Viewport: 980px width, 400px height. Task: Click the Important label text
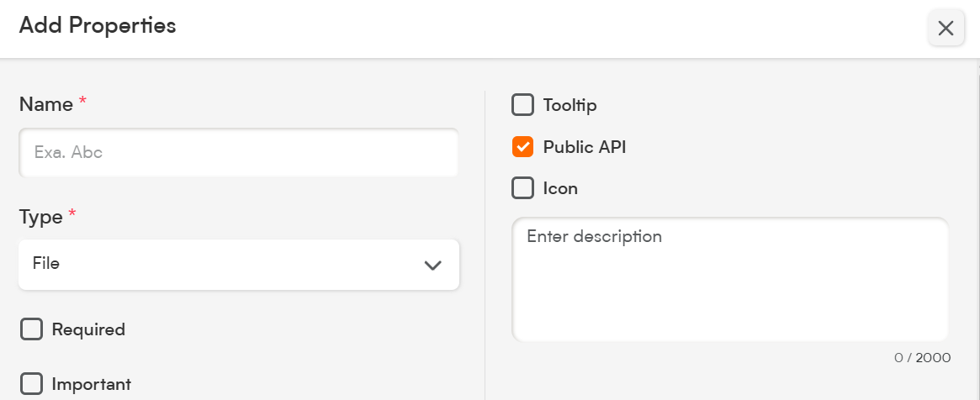click(91, 384)
